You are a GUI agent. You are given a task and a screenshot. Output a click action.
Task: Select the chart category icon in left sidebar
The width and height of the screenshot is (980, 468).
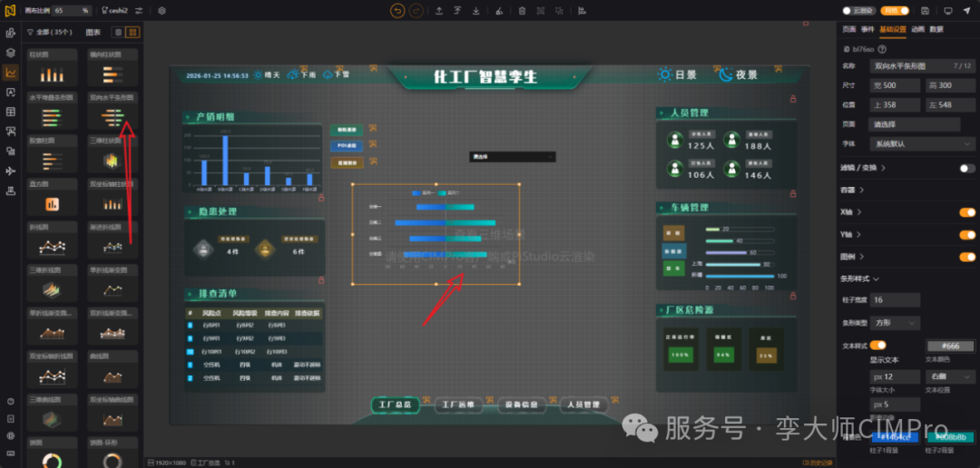(11, 73)
